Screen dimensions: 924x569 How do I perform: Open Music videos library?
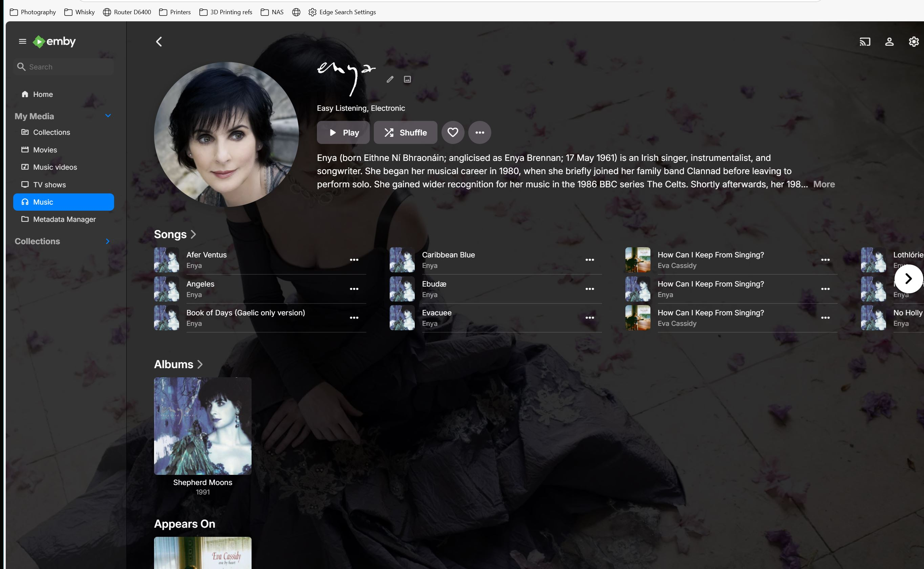64,167
